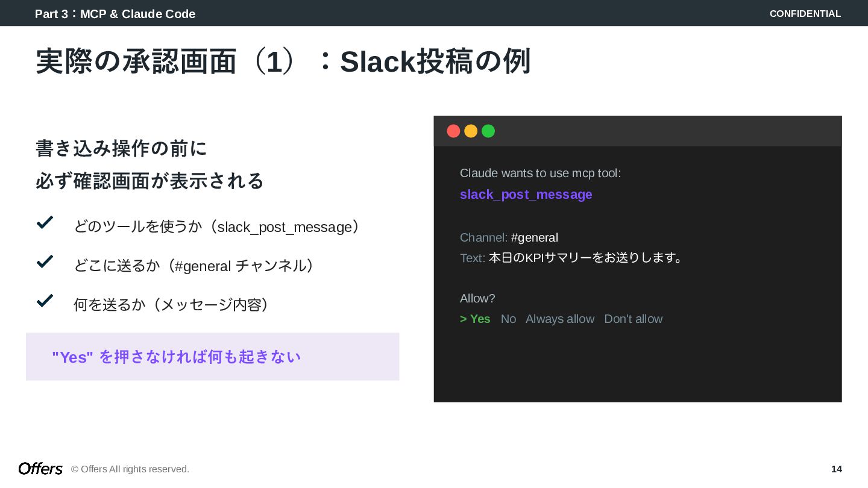
Task: Click the #general channel value
Action: click(534, 237)
